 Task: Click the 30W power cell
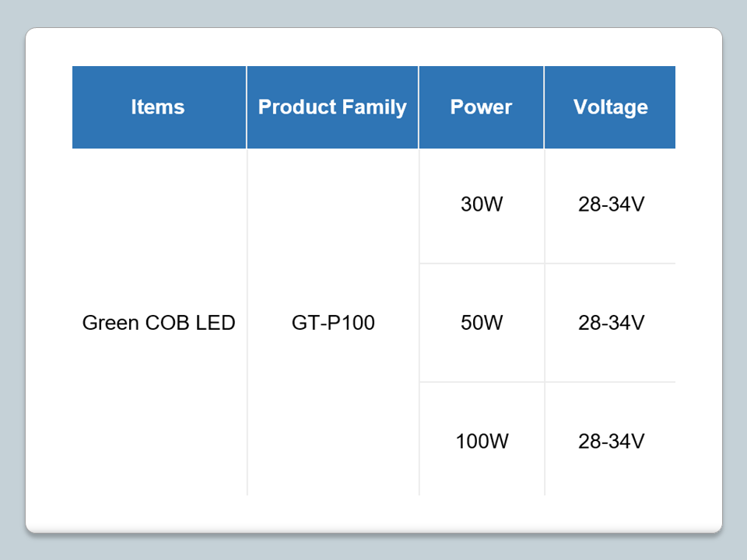click(x=481, y=205)
